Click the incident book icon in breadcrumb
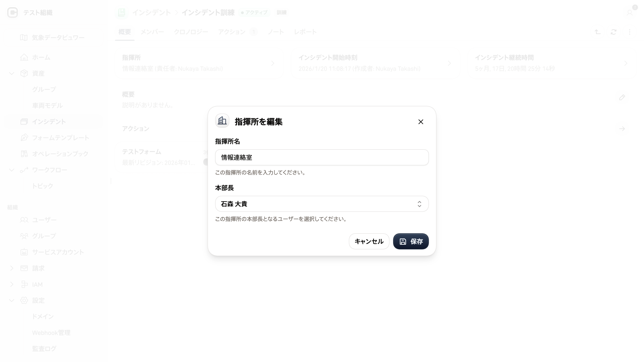 (121, 13)
